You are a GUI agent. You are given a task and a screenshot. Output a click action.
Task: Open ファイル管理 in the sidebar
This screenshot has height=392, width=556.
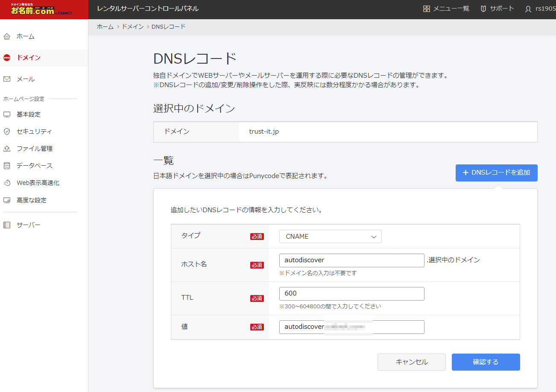pos(35,149)
